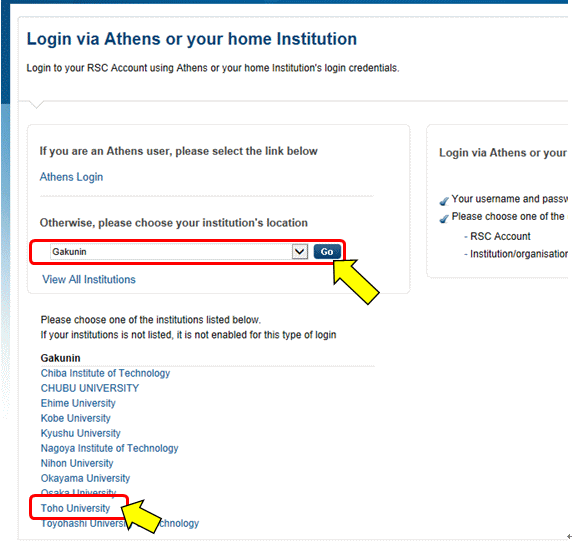This screenshot has width=572, height=542.
Task: Pick Kyushu University from the list
Action: (81, 433)
